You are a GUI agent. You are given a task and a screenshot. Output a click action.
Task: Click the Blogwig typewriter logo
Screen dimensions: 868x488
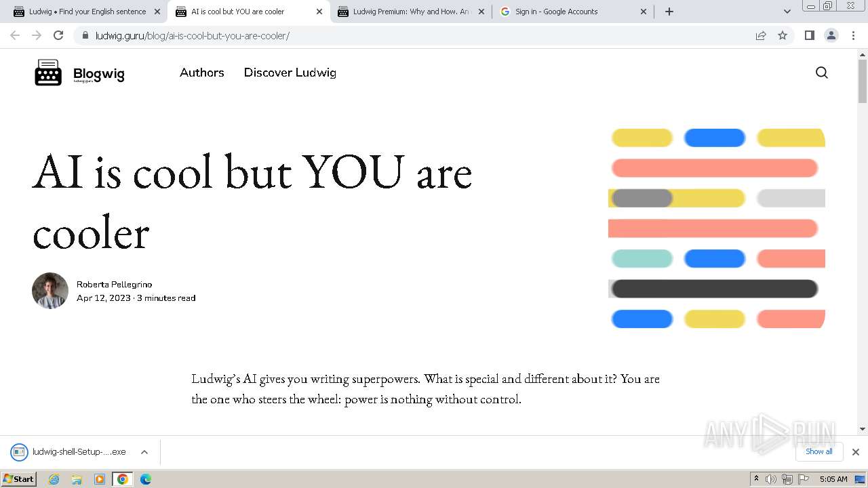(48, 73)
